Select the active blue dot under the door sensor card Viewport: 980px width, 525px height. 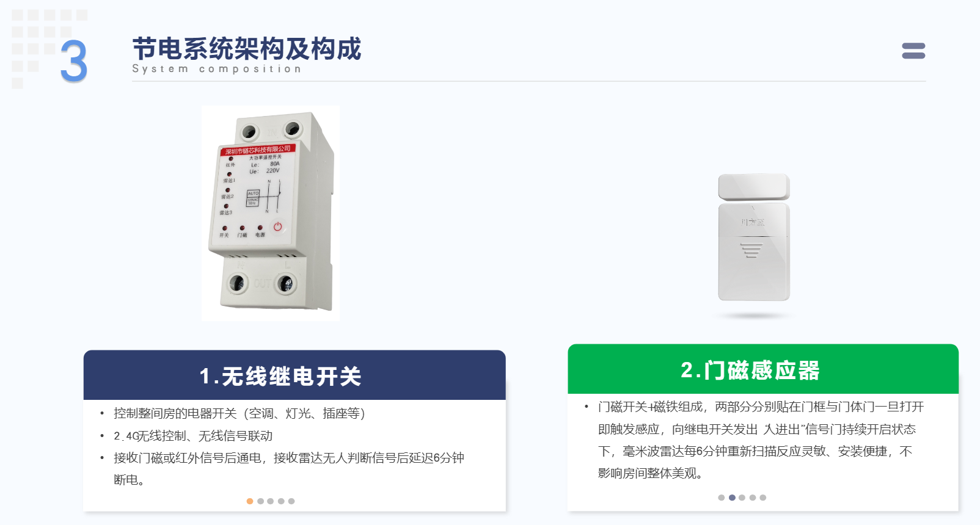click(x=732, y=498)
